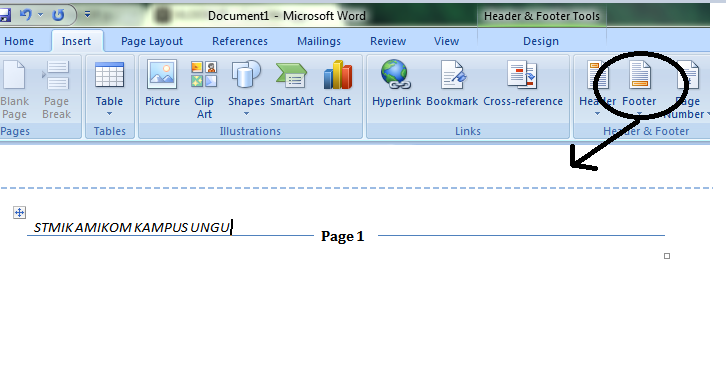Insert a Blank Page
The height and width of the screenshot is (371, 726).
[x=14, y=90]
